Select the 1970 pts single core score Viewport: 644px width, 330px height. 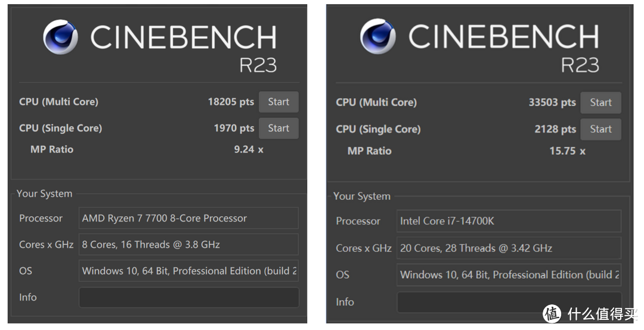click(234, 128)
